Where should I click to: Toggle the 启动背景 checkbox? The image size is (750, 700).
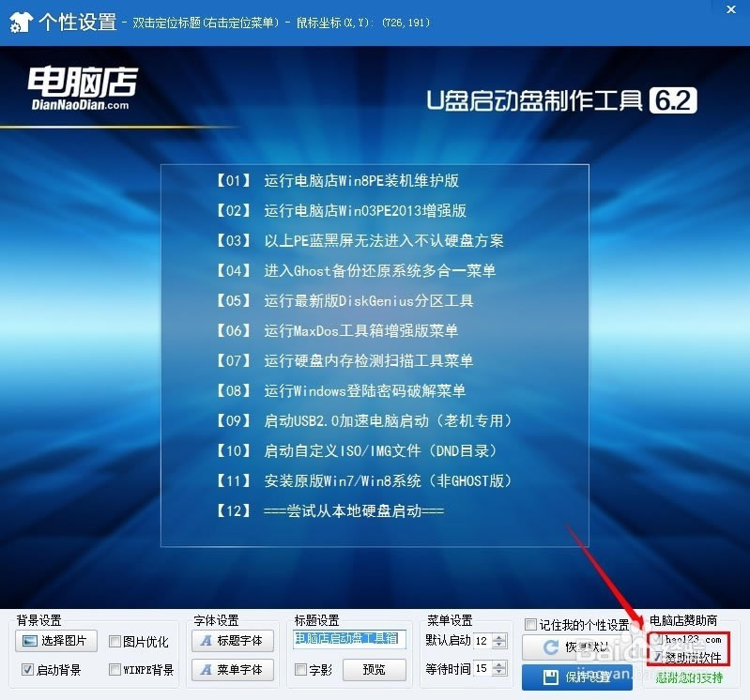[27, 669]
